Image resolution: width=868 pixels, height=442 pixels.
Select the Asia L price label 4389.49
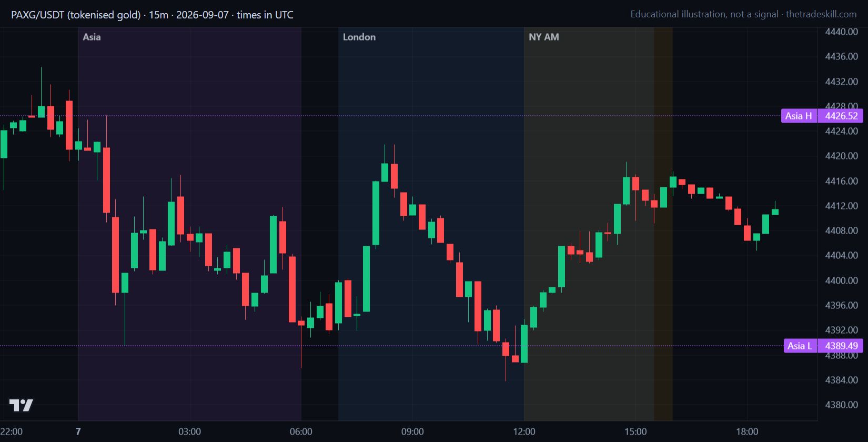(840, 346)
